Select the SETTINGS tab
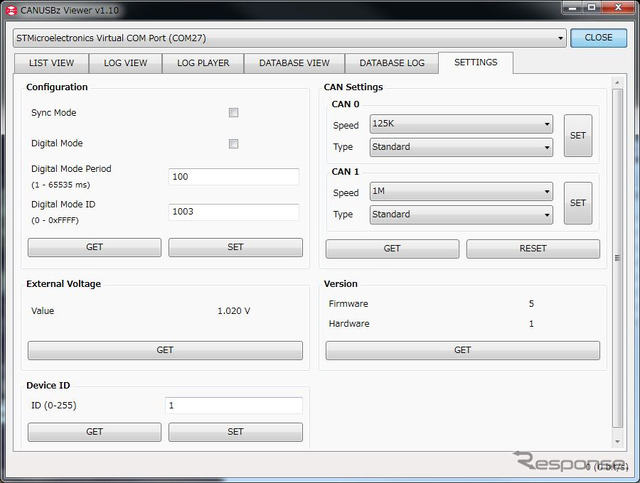The image size is (640, 483). (476, 62)
